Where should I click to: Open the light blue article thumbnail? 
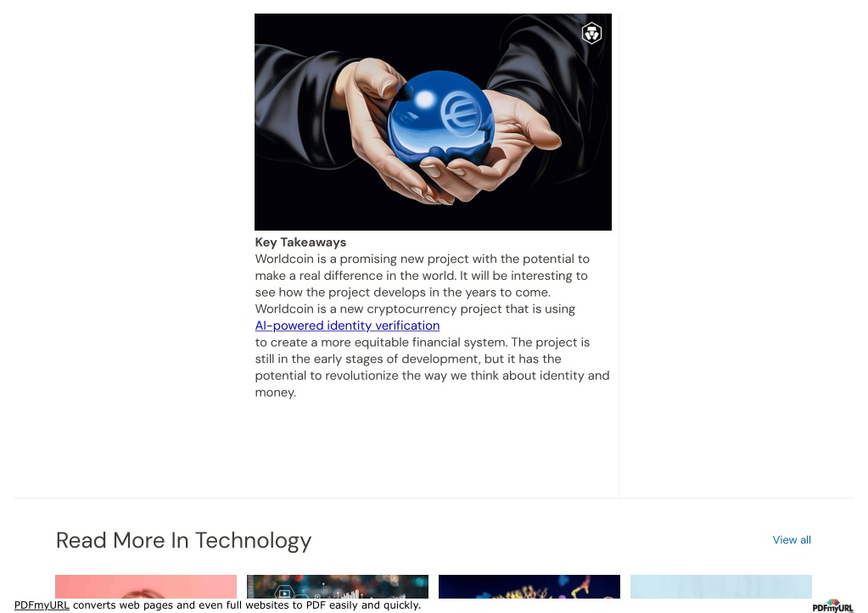720,587
